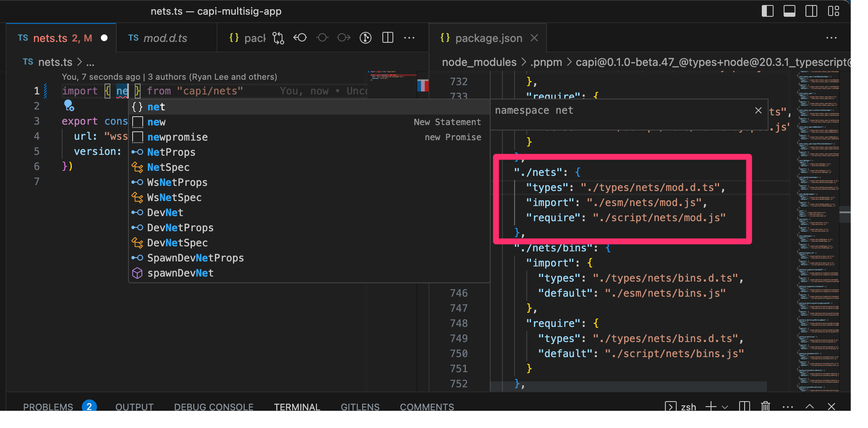
Task: Click the Open Next Change arrow icon
Action: (x=343, y=38)
